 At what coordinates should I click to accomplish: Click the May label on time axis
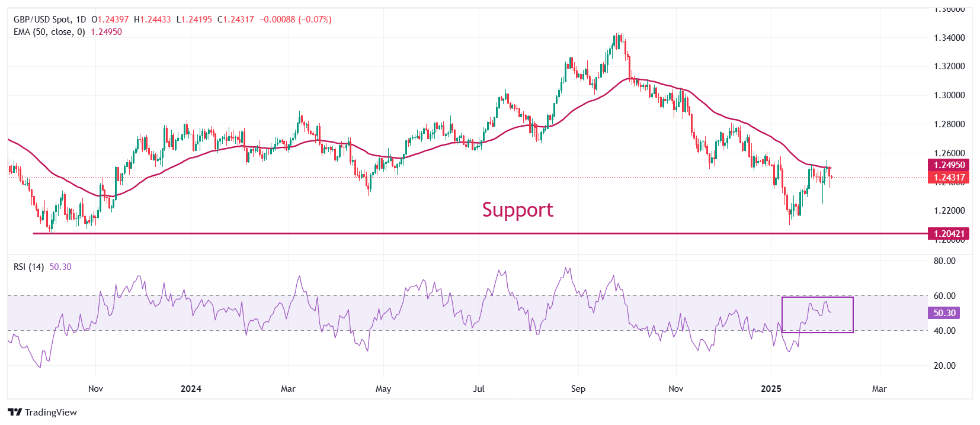point(383,389)
